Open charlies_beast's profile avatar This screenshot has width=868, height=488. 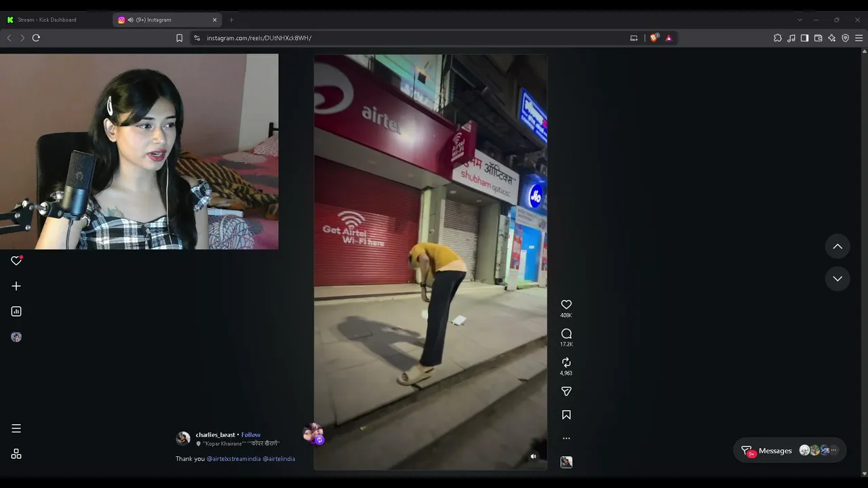point(183,439)
